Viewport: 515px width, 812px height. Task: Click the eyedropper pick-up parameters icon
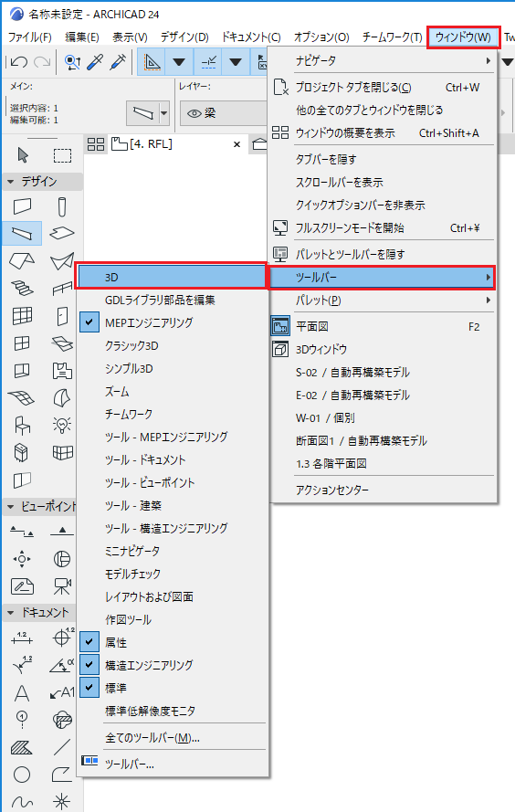[95, 62]
